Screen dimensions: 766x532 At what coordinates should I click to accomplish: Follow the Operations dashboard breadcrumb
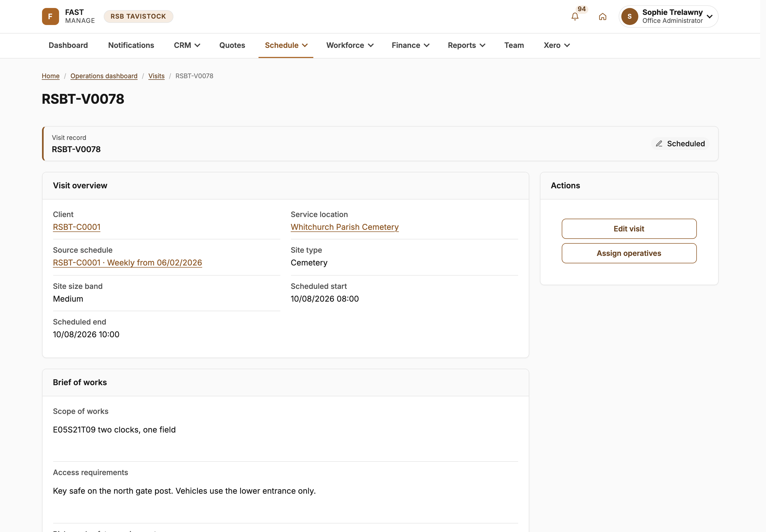coord(104,76)
